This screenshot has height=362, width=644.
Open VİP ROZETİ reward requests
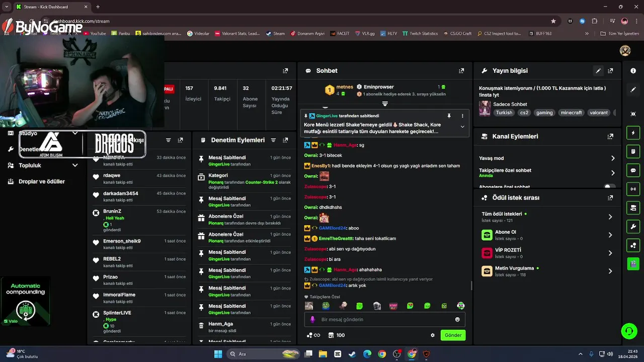click(x=547, y=253)
